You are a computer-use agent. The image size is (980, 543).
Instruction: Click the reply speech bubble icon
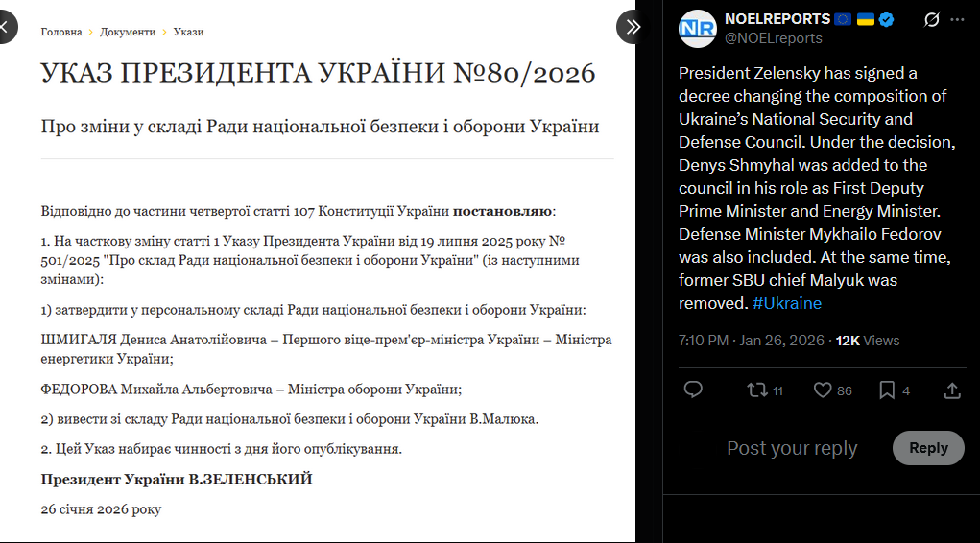tap(693, 390)
